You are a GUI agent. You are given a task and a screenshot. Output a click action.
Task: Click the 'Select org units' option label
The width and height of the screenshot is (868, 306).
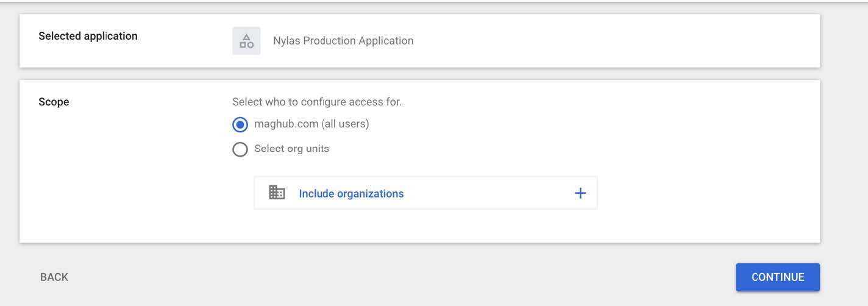tap(291, 149)
